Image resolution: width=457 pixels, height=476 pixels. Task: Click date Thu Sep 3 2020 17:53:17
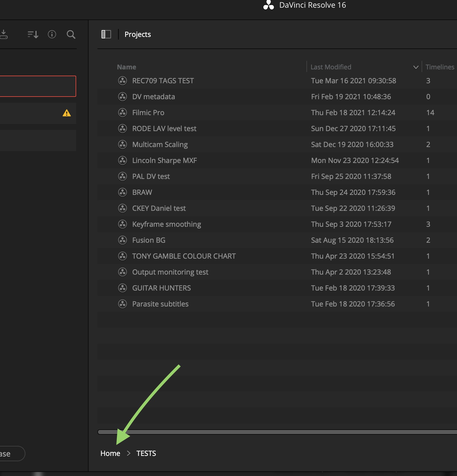coord(351,224)
